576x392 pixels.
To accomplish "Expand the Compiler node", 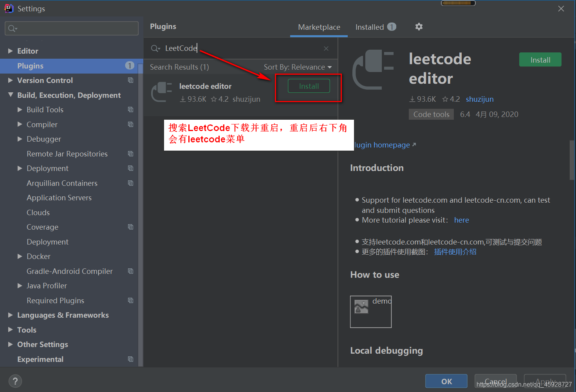I will point(20,124).
